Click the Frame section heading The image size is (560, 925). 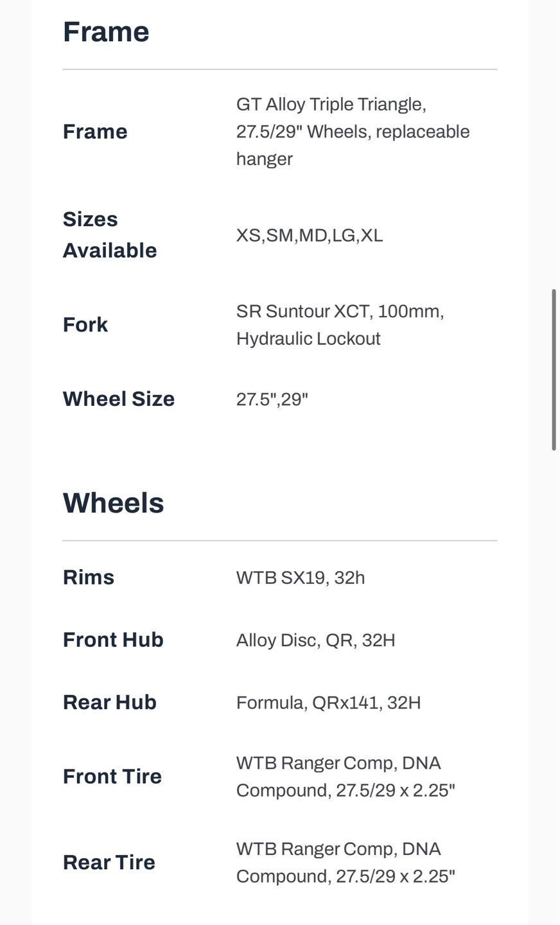coord(106,32)
